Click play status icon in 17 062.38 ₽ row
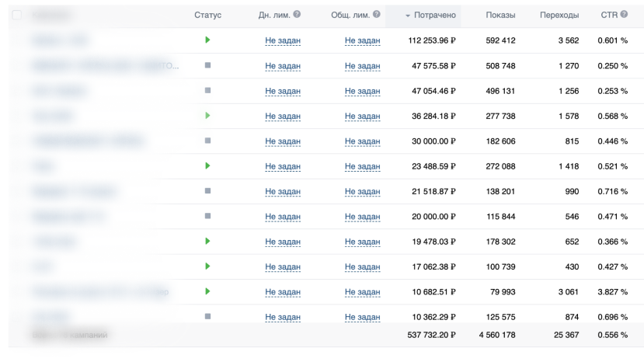Viewport: 644px width, 362px height. [x=207, y=266]
